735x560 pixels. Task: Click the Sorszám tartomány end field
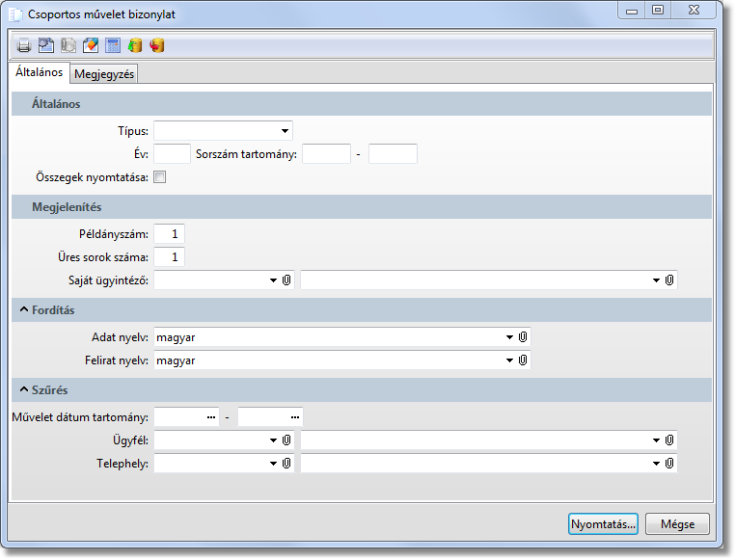[393, 153]
